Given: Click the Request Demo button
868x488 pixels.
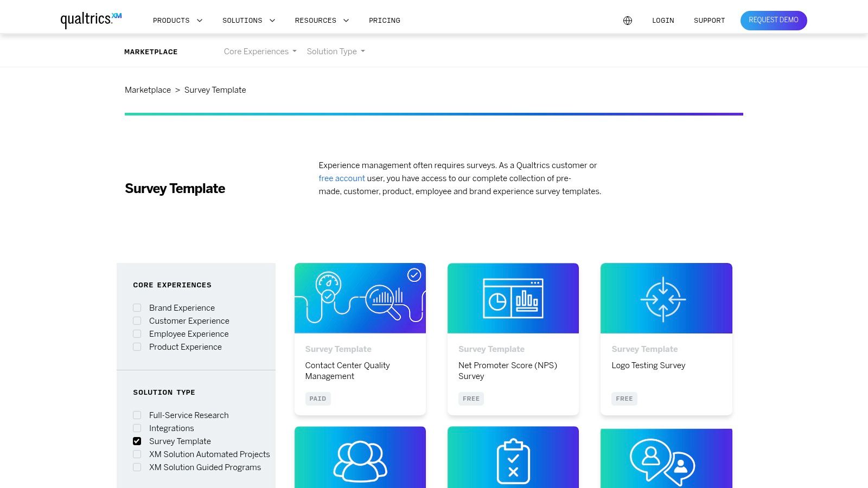Looking at the screenshot, I should (x=774, y=21).
